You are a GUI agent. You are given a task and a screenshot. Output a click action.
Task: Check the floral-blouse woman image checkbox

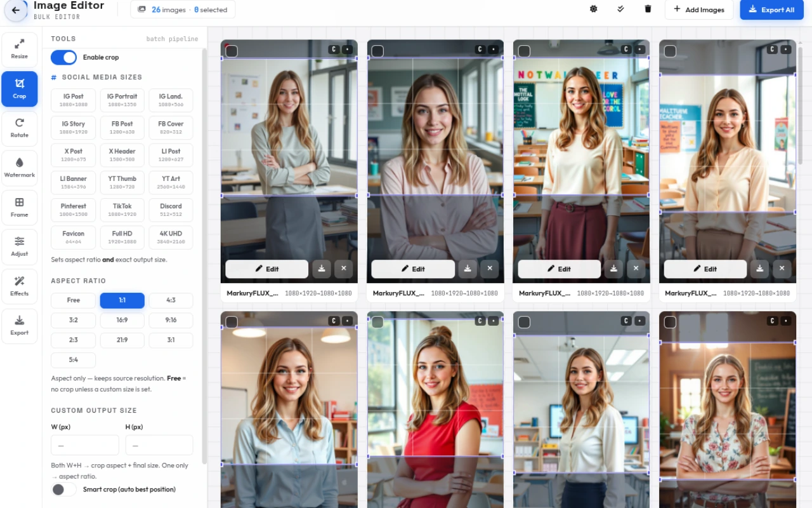tap(670, 322)
